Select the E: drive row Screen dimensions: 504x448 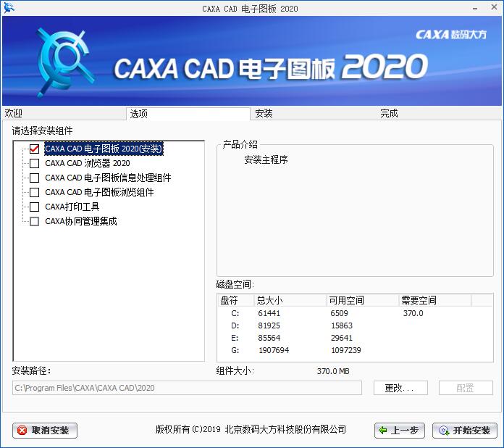(x=355, y=338)
